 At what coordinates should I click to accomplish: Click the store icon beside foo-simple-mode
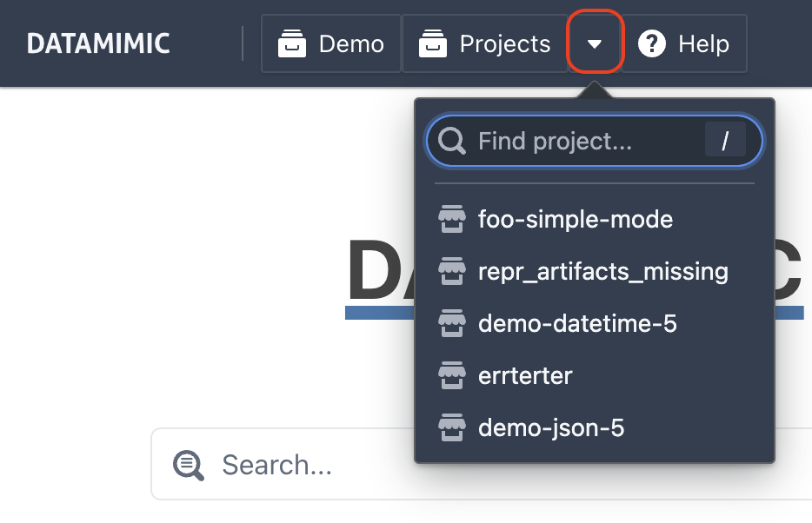[x=452, y=219]
